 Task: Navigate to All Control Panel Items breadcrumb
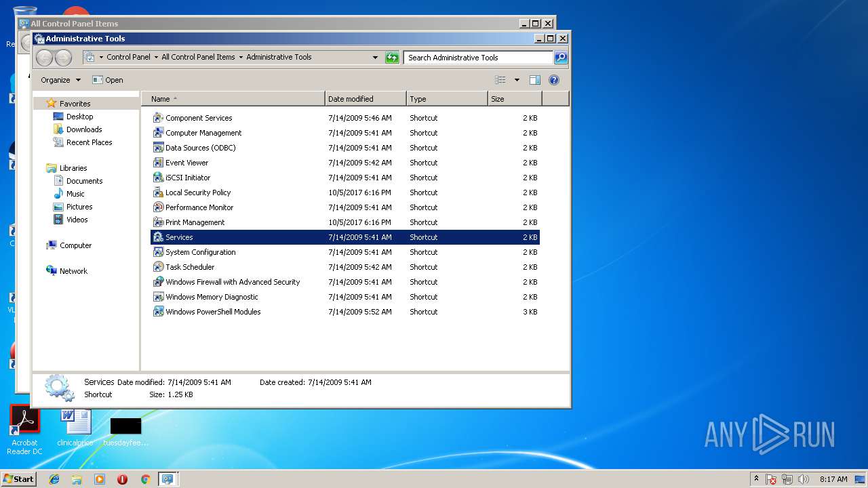point(198,58)
